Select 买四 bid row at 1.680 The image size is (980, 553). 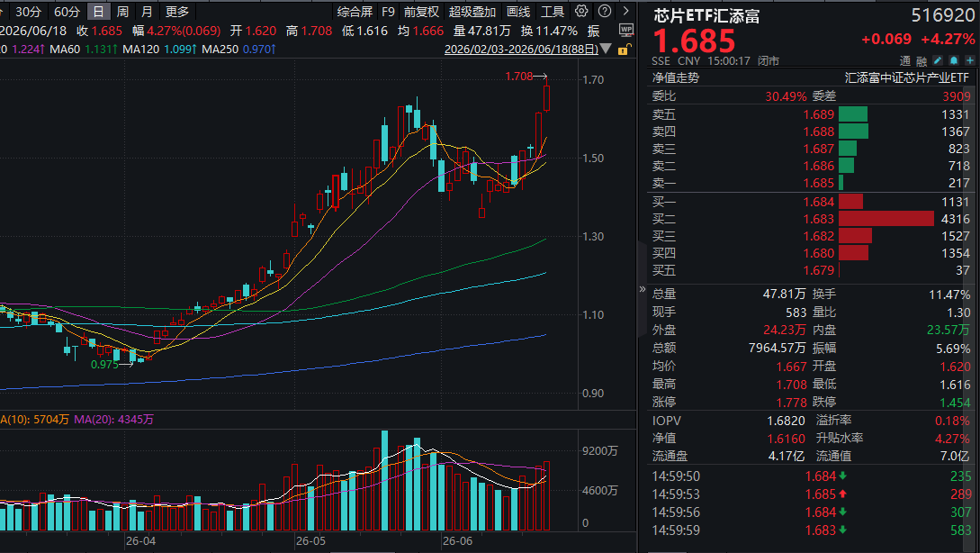[811, 253]
